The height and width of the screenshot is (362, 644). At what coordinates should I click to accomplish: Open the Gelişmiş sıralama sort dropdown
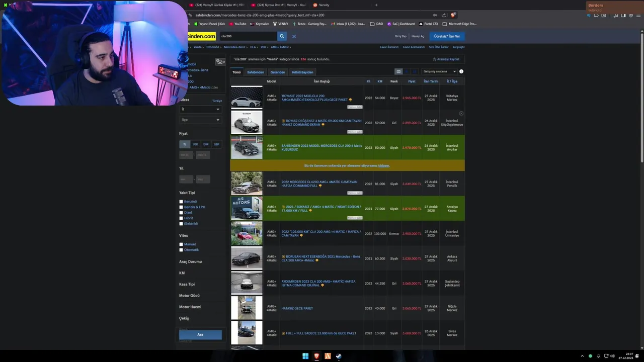pos(439,71)
